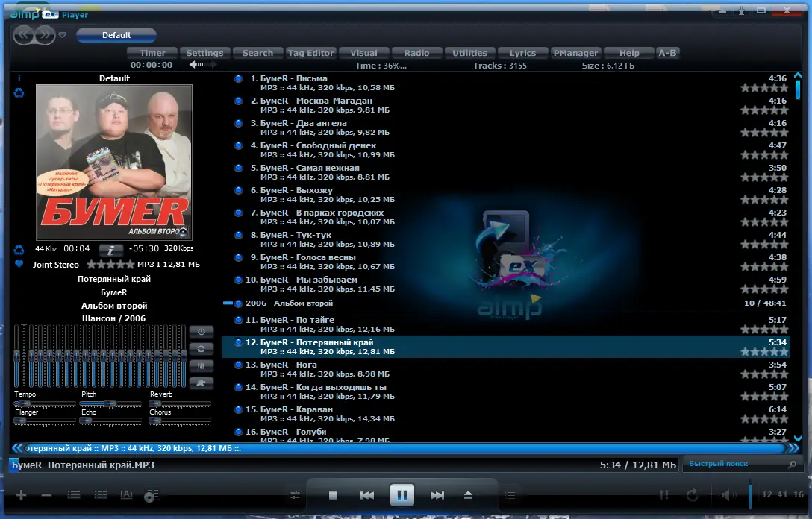The height and width of the screenshot is (519, 812).
Task: Click the PManager button
Action: pos(575,53)
